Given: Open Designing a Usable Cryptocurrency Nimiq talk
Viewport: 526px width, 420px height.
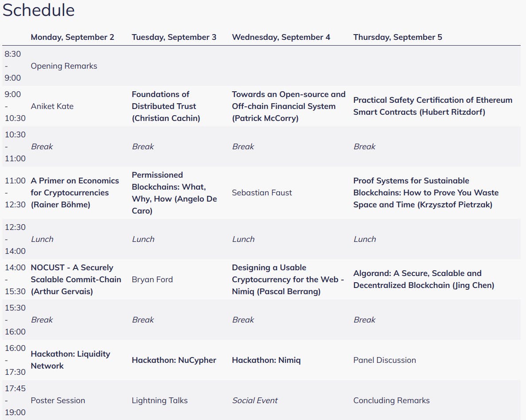Looking at the screenshot, I should [x=288, y=280].
